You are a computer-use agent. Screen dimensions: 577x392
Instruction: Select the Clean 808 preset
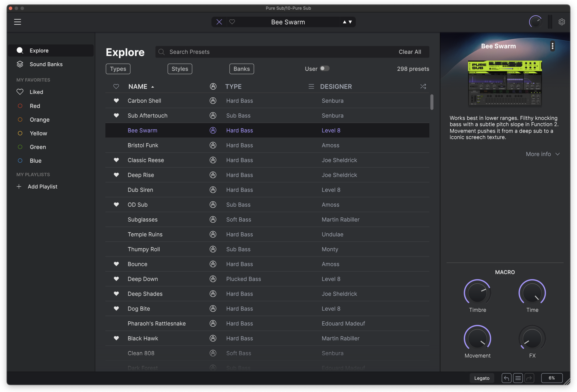coord(267,353)
